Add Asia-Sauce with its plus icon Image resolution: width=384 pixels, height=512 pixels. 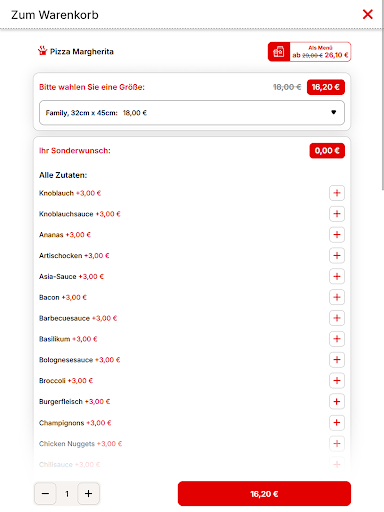tap(337, 276)
